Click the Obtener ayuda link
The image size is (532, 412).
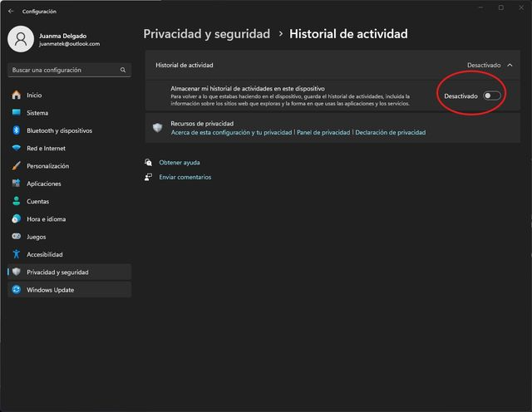(x=179, y=163)
